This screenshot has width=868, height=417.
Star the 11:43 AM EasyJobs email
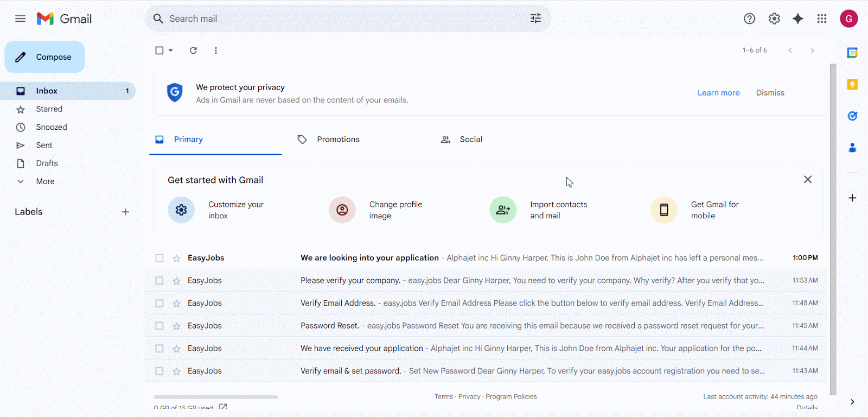click(176, 371)
